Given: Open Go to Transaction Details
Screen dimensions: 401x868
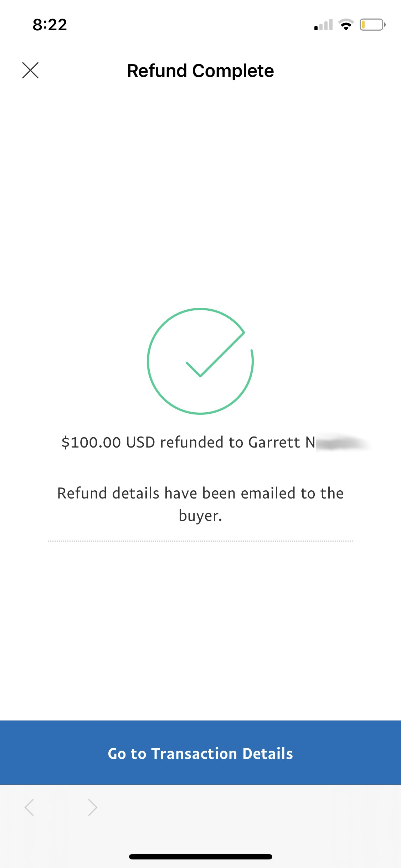Looking at the screenshot, I should click(x=200, y=753).
